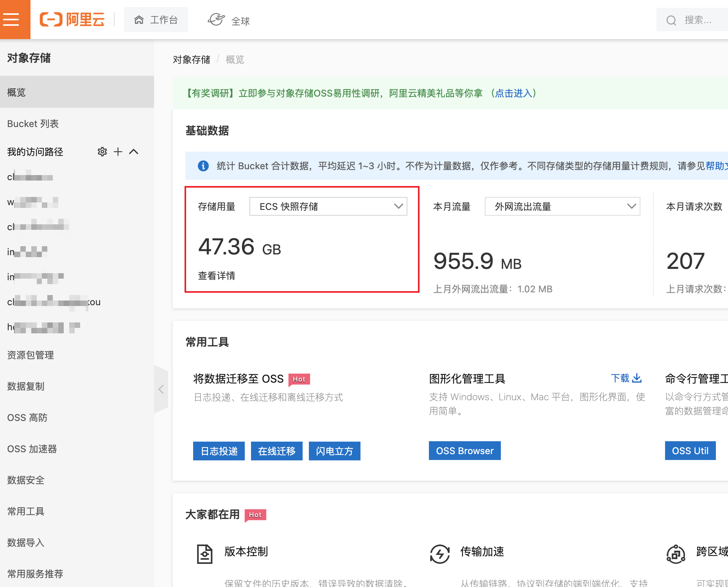The image size is (728, 587).
Task: Open 数据复制 in sidebar
Action: (x=26, y=386)
